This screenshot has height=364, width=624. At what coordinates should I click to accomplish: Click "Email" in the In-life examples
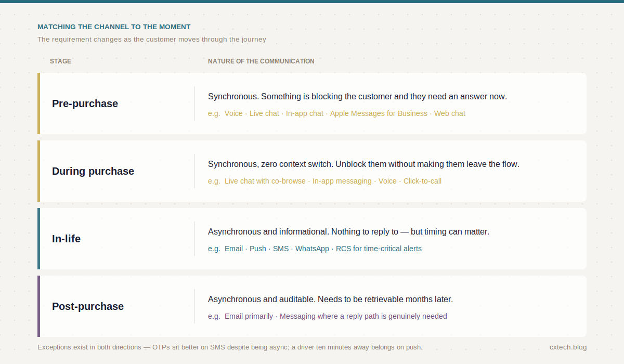coord(233,249)
